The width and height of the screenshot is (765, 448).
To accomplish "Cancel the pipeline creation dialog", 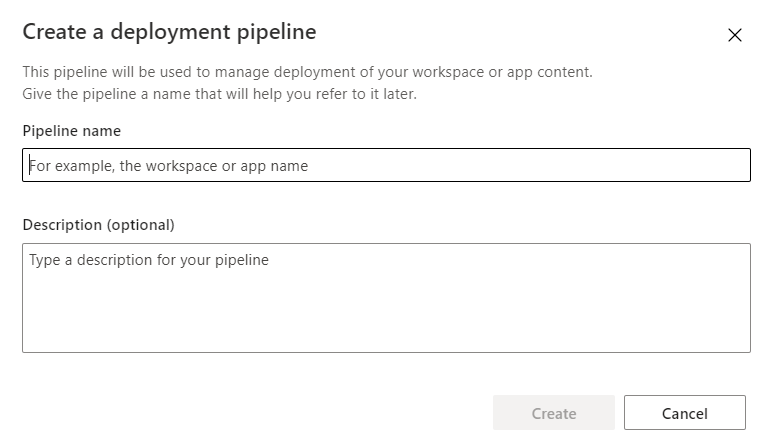I will click(x=685, y=413).
